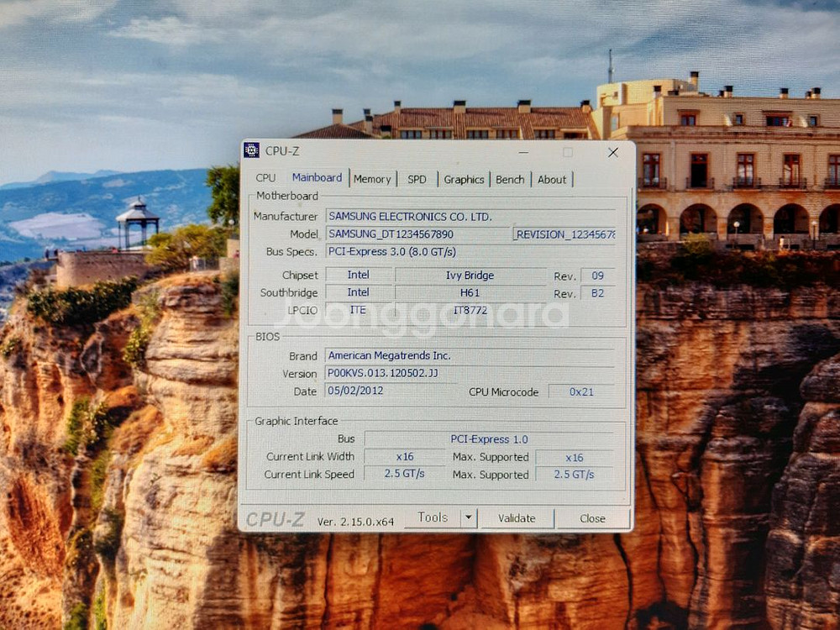Click the Ver. 2.15.0.x64 version text

pos(355,522)
